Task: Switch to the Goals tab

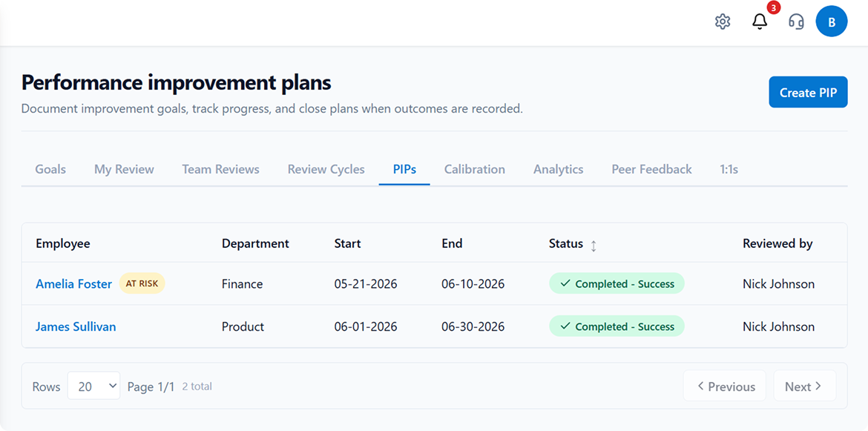Action: pyautogui.click(x=50, y=169)
